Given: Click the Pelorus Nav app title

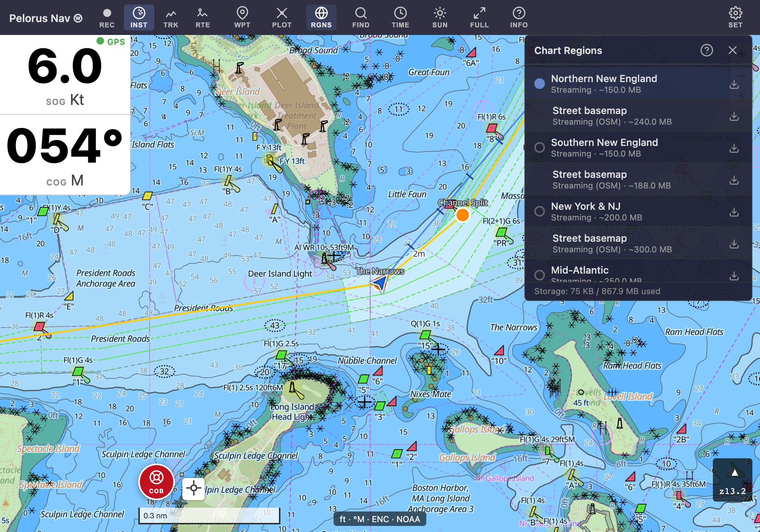Looking at the screenshot, I should tap(46, 18).
